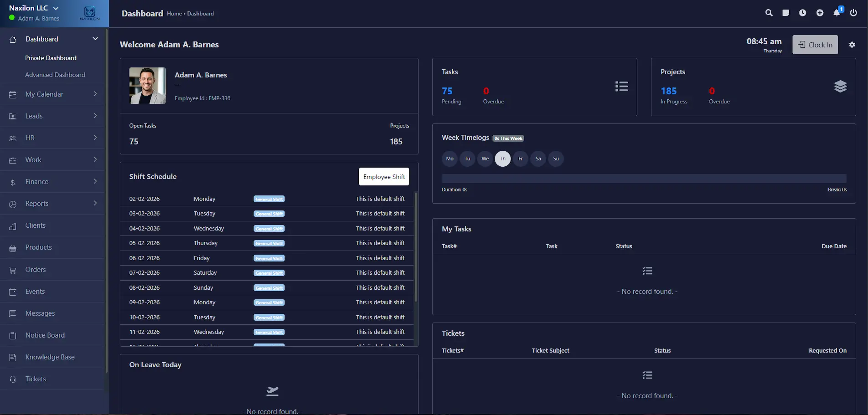Screen dimensions: 868x415
Task: Click the Naxilon company logo
Action: coord(90,14)
